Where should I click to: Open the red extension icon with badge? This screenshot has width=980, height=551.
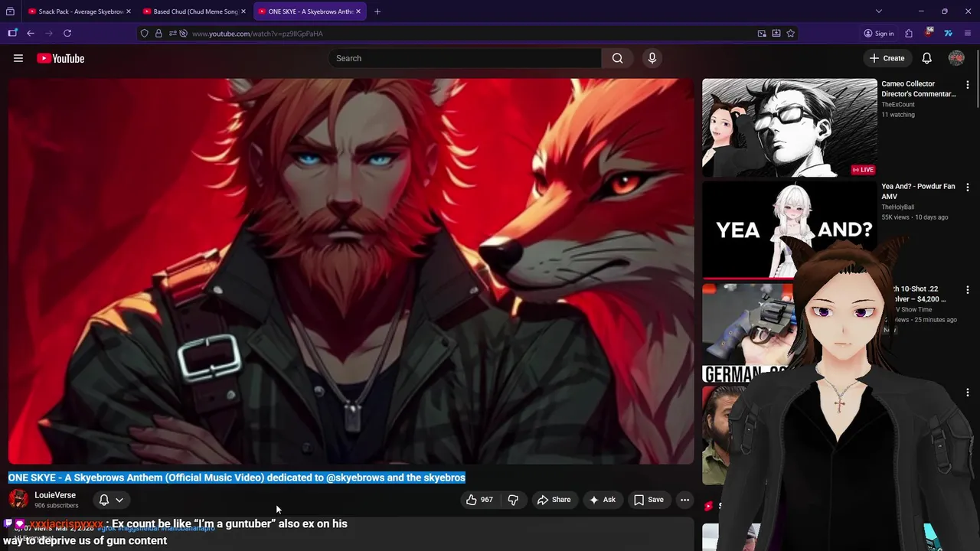tap(929, 32)
